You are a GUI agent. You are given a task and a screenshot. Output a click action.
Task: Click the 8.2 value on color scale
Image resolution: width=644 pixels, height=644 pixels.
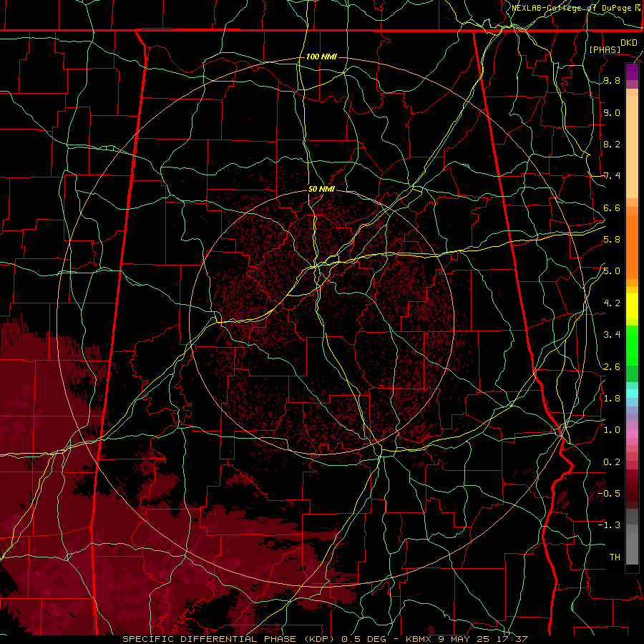612,144
